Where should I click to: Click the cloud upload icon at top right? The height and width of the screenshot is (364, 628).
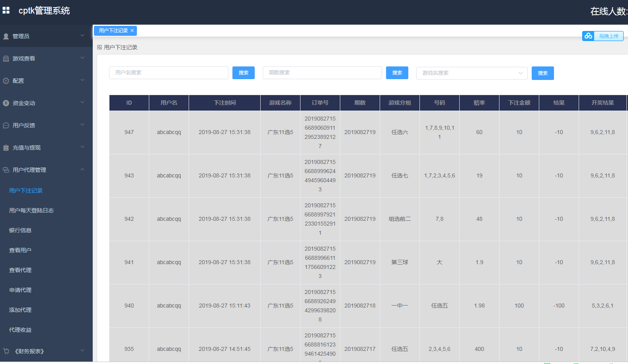coord(588,36)
